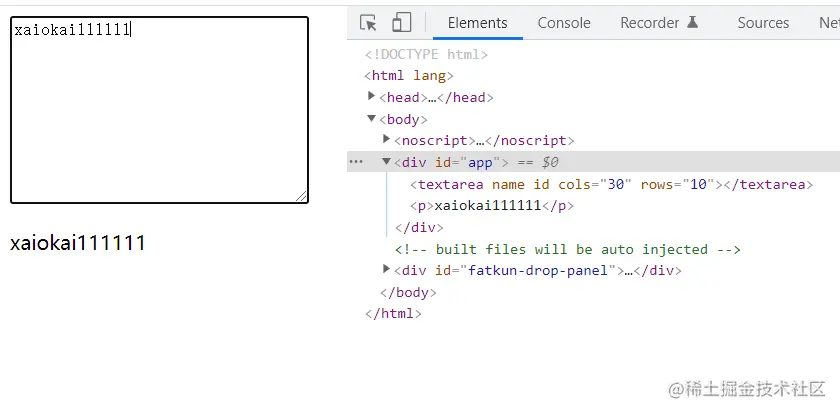
Task: Click the three-dot menu beside div app
Action: [356, 162]
